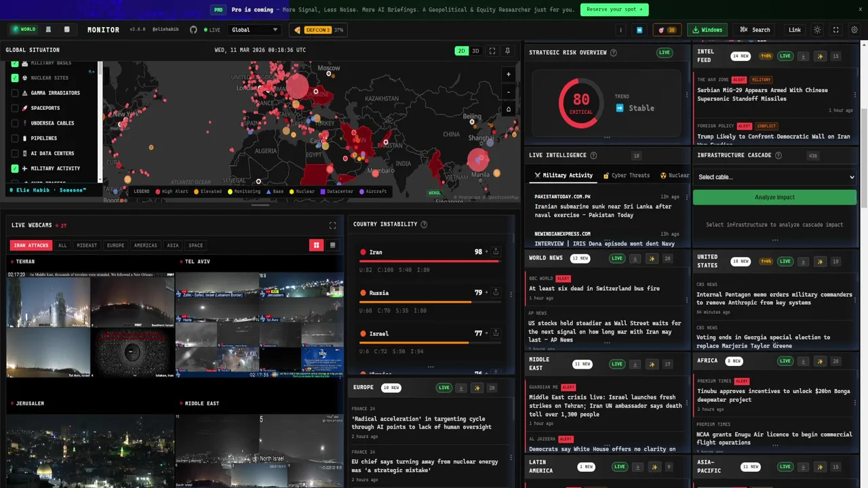Click the Analyze Impact button
868x488 pixels.
774,197
